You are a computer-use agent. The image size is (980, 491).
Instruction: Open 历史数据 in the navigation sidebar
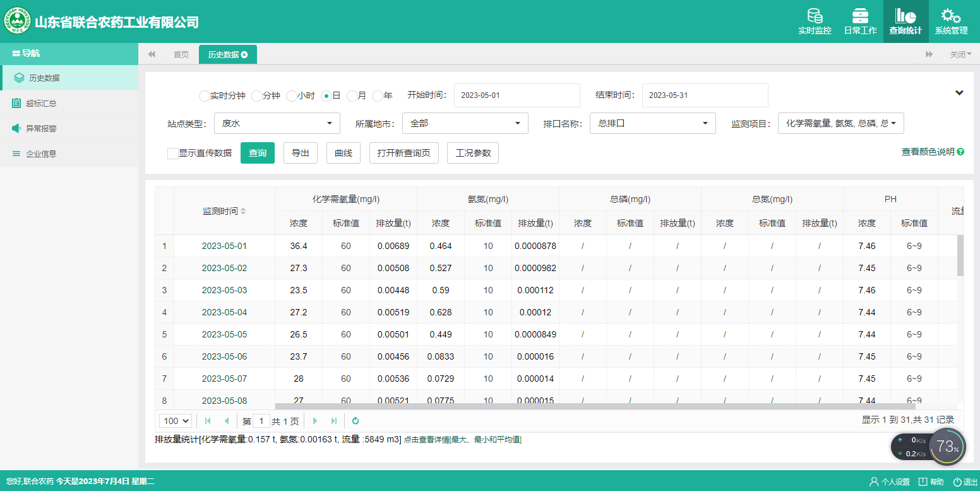(69, 78)
